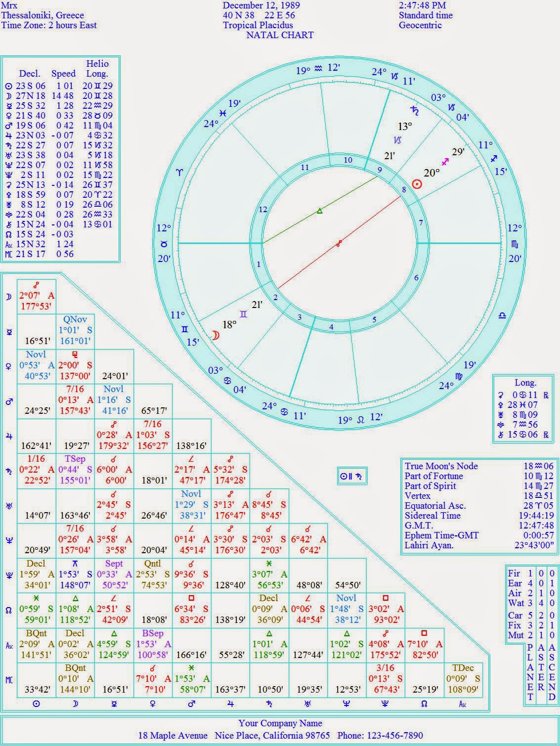Click the 'Your Company Name' footer text

click(x=280, y=723)
